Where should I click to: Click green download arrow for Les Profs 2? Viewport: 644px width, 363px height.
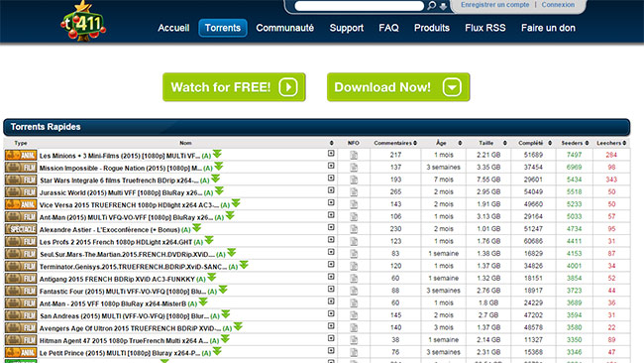209,240
